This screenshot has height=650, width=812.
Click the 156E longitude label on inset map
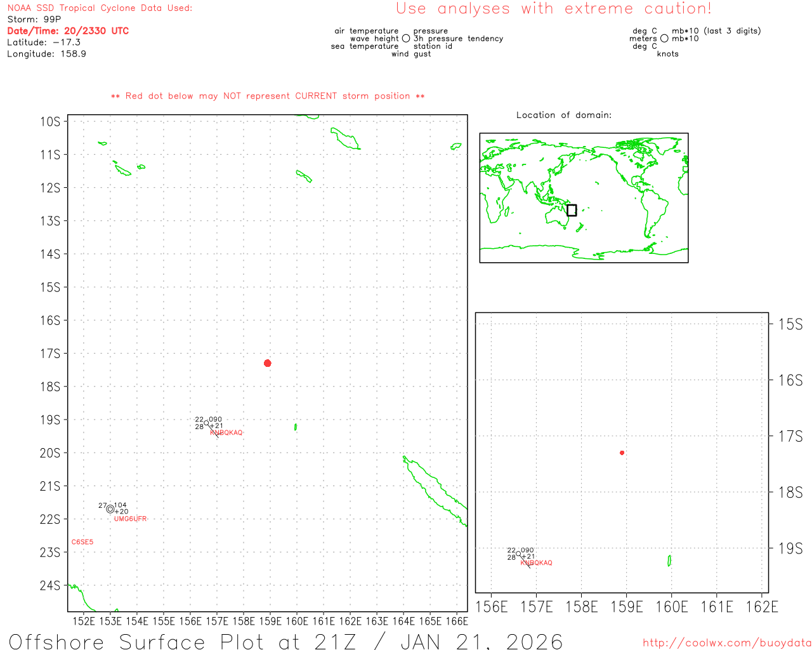(492, 607)
